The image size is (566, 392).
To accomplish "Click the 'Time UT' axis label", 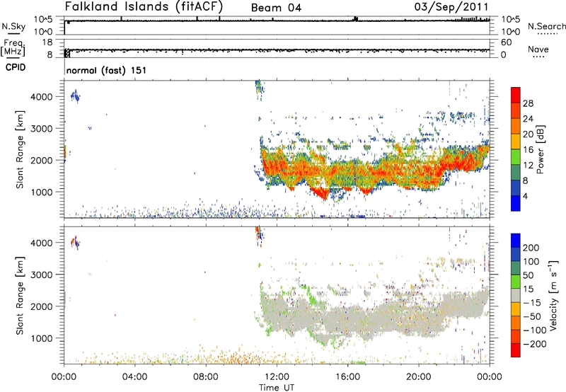I will (277, 387).
